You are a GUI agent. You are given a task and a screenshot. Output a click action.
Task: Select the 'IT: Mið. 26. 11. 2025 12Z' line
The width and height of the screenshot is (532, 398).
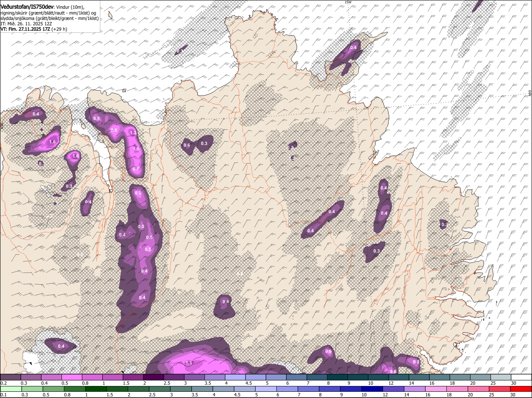tap(26, 24)
